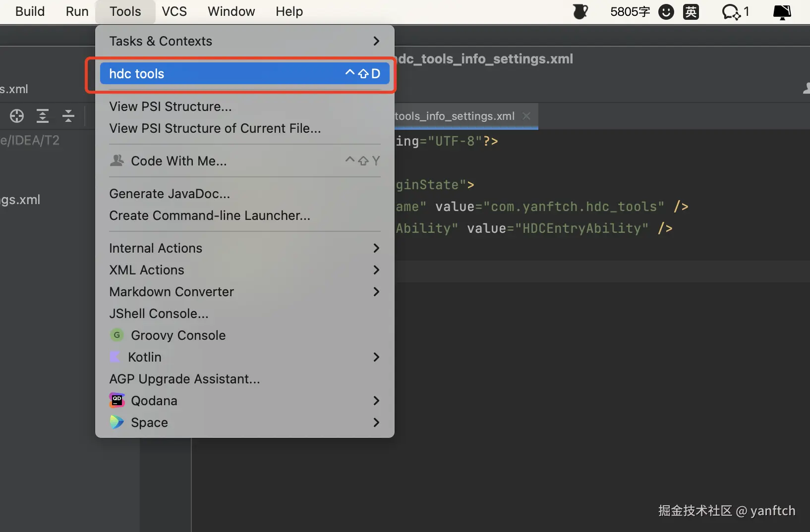Viewport: 810px width, 532px height.
Task: Click the Collapse All icon in project panel
Action: (x=68, y=116)
